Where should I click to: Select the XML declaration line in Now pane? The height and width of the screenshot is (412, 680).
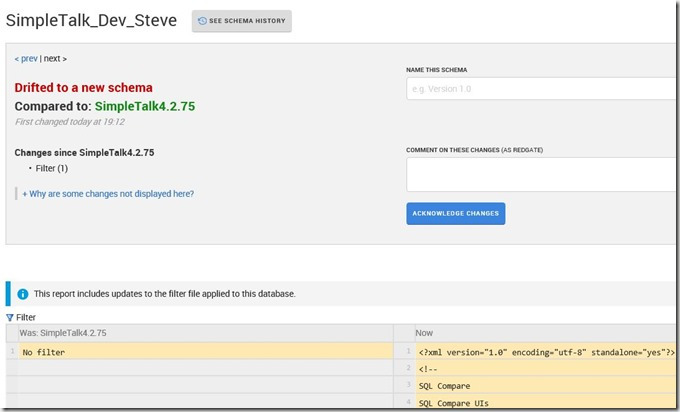[546, 352]
